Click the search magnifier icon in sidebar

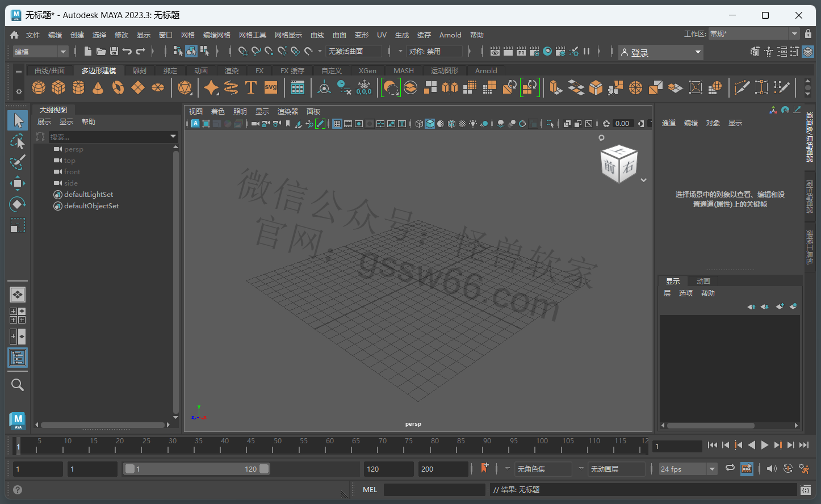pyautogui.click(x=18, y=385)
